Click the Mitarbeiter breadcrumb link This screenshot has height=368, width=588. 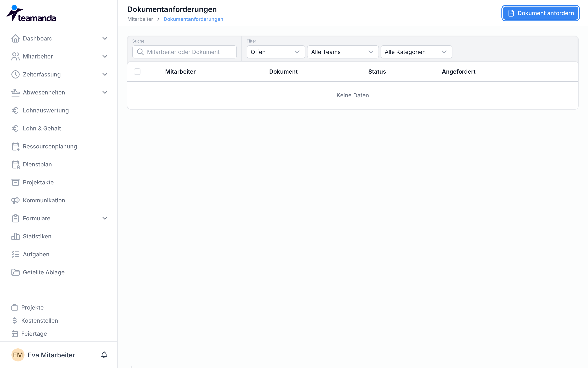(140, 19)
